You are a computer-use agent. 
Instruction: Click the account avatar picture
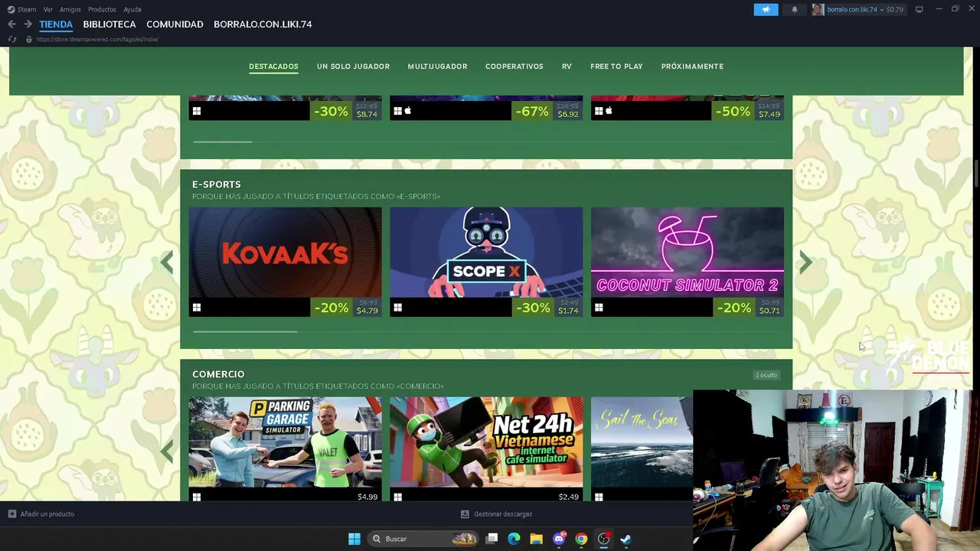[x=818, y=9]
